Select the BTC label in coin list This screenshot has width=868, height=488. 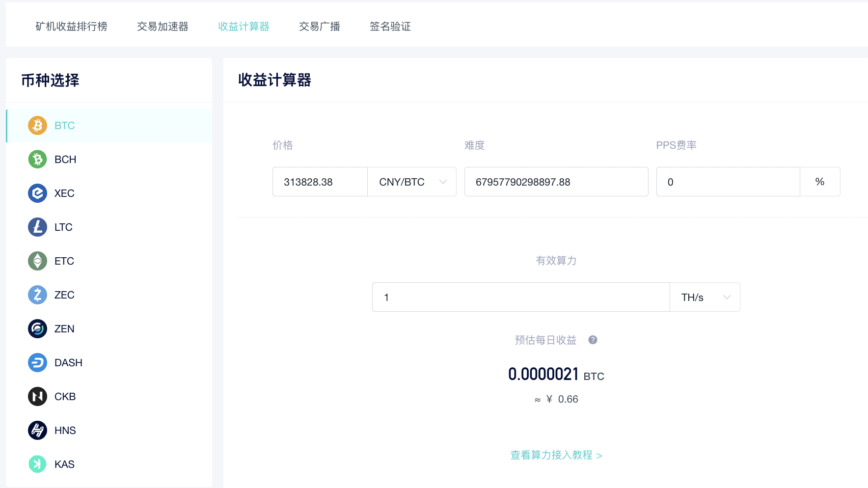click(65, 126)
